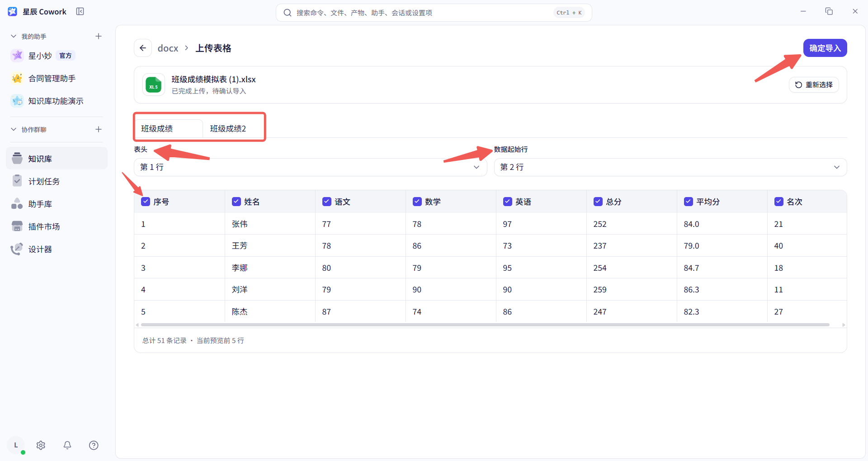Maximize the application window
The image size is (868, 461).
coord(829,11)
